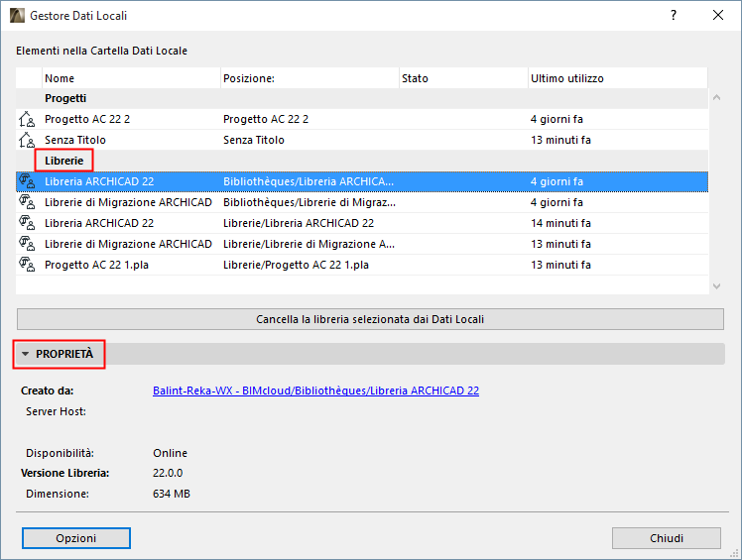Select the Senza Titolo project name
Screen dimensions: 742x560
75,140
